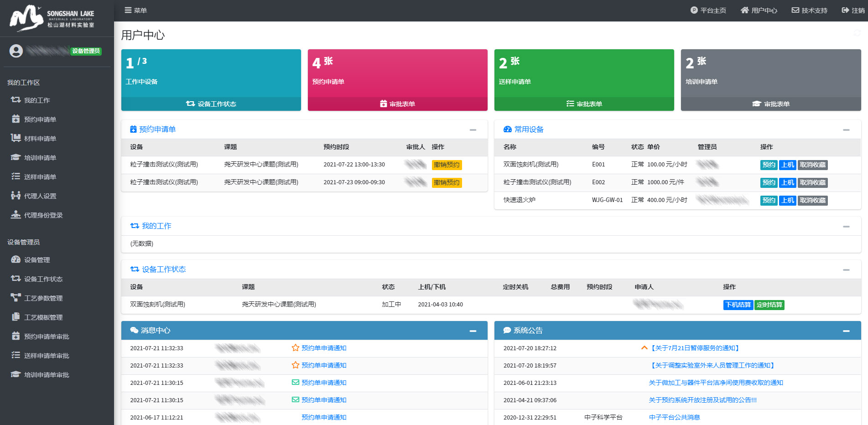
Task: Open 预约单申请通知 dated 2021-06-17
Action: tap(324, 417)
